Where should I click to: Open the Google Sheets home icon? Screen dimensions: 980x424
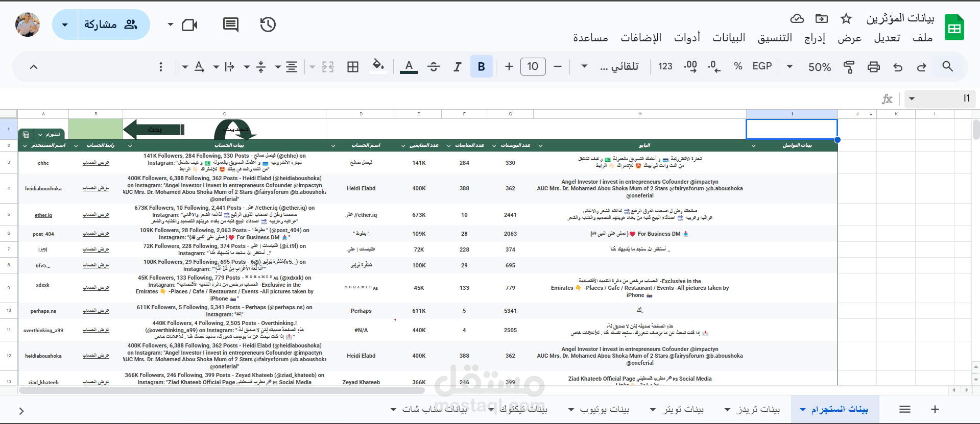click(953, 28)
